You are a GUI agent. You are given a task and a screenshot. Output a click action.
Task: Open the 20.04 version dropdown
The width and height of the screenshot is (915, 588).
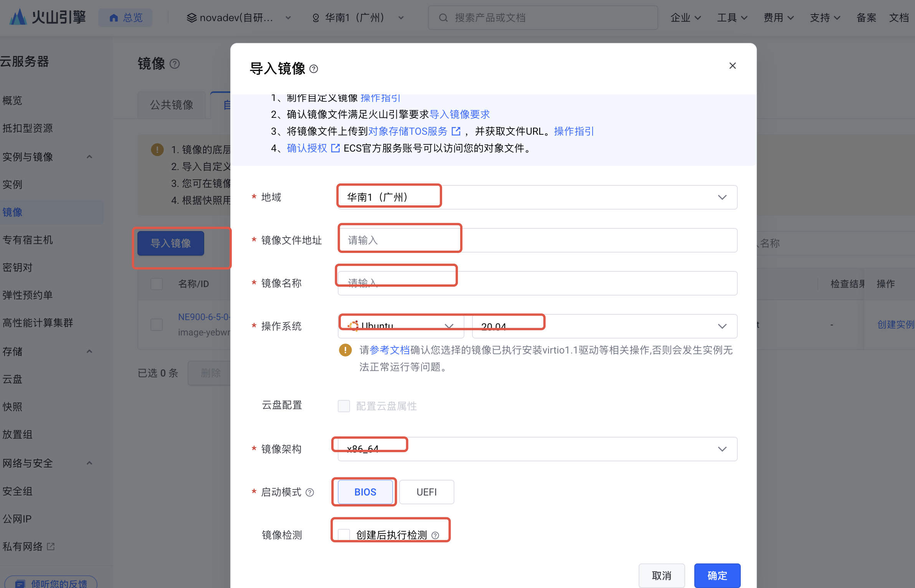coord(604,326)
